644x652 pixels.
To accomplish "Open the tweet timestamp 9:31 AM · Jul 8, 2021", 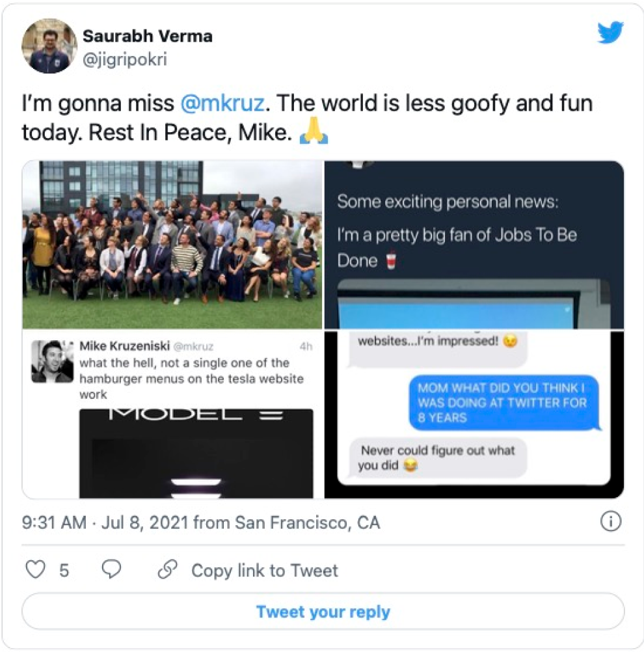I will (x=105, y=523).
